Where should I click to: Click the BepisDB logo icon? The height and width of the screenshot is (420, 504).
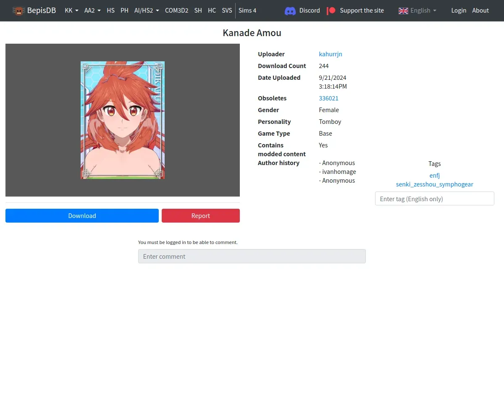click(x=18, y=10)
